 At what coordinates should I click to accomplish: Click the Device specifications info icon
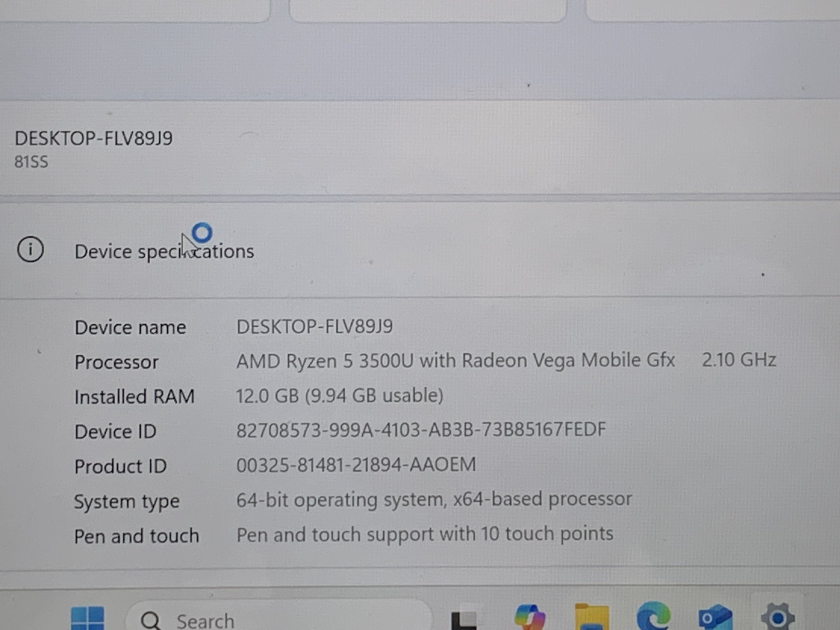(x=30, y=249)
